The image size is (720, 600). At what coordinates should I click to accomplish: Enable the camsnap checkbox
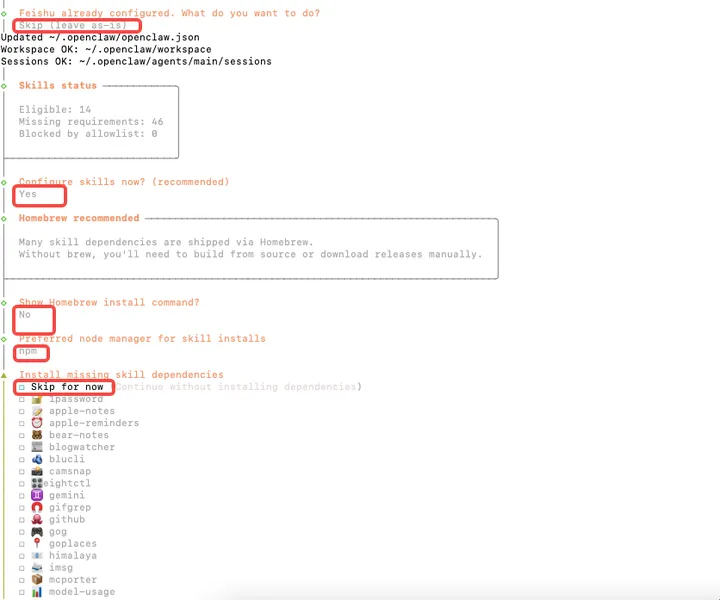[22, 471]
